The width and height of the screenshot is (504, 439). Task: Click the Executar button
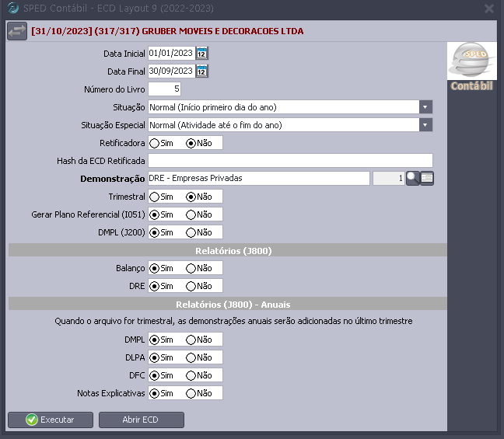pos(51,420)
